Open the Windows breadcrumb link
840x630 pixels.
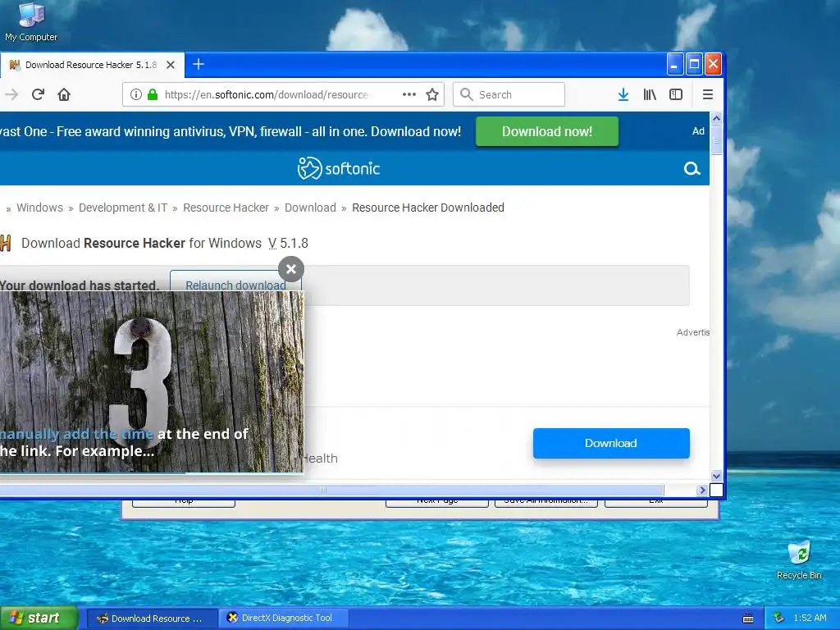pyautogui.click(x=39, y=208)
